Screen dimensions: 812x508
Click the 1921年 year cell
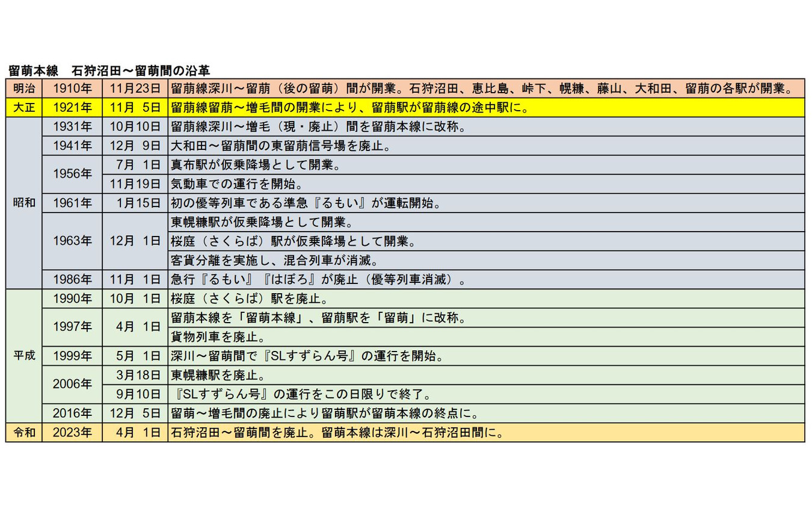click(72, 107)
